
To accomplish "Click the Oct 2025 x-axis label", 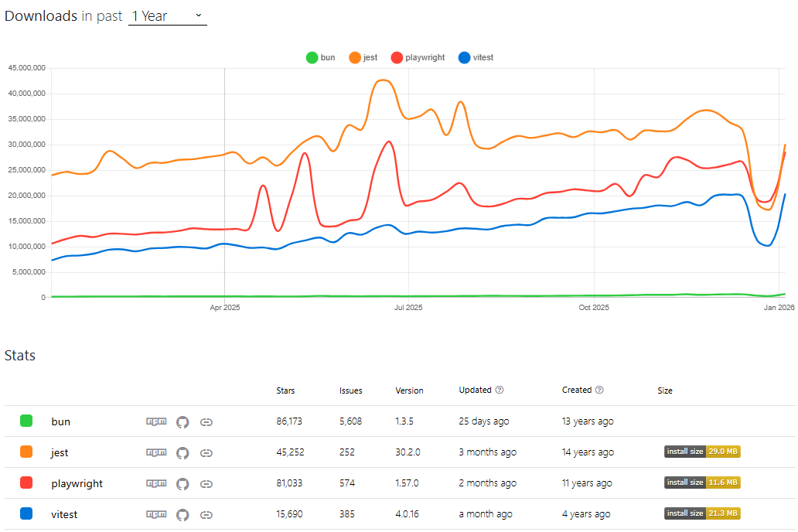I will [x=593, y=308].
